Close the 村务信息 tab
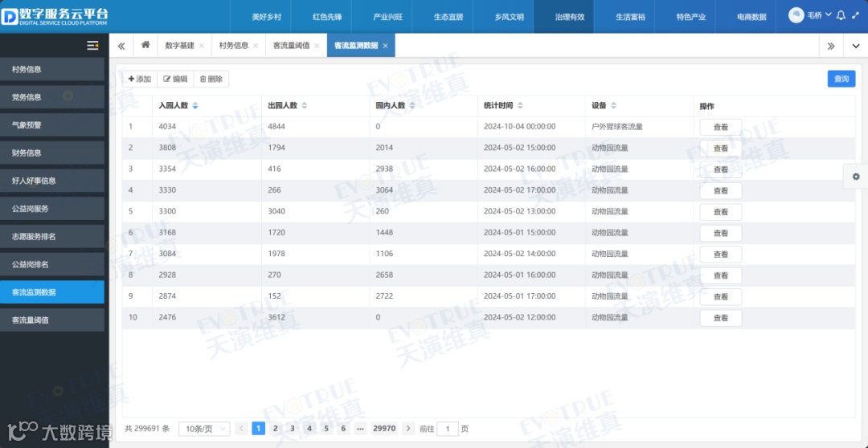 click(x=256, y=46)
